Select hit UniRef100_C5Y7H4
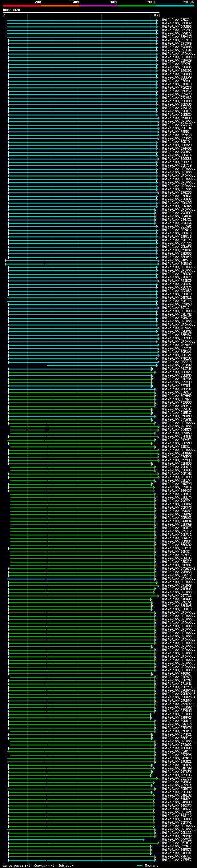Image resolution: width=197 pixels, height=868 pixels. [177, 64]
